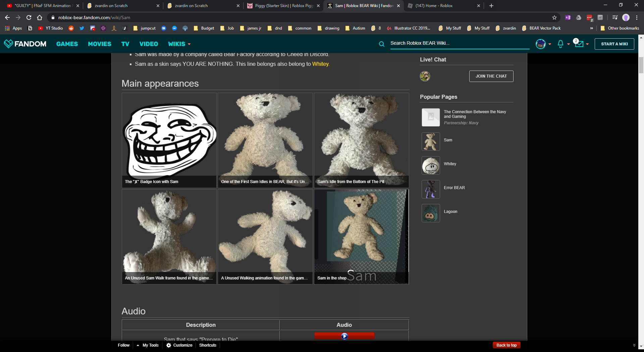This screenshot has width=644, height=352.
Task: Open the Other bookmarks folder
Action: coord(620,28)
